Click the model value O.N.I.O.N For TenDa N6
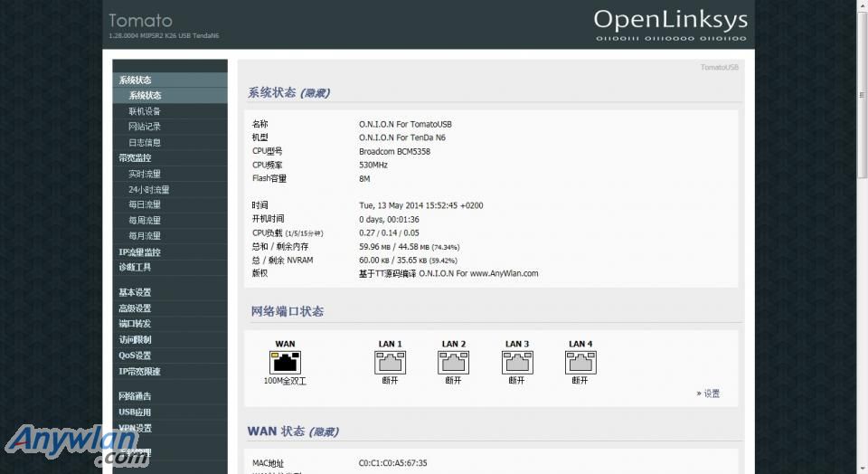 401,137
